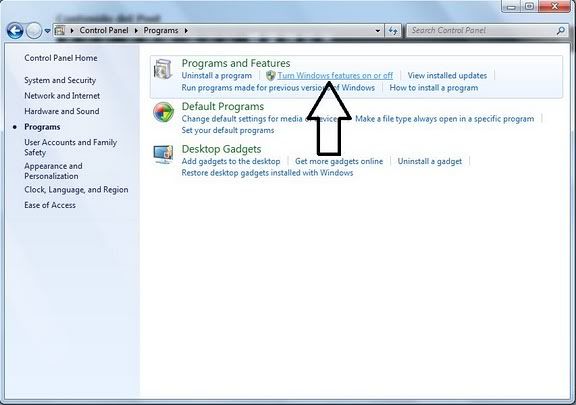The height and width of the screenshot is (405, 576).
Task: Click the shield icon before Turn Windows features
Action: click(271, 76)
